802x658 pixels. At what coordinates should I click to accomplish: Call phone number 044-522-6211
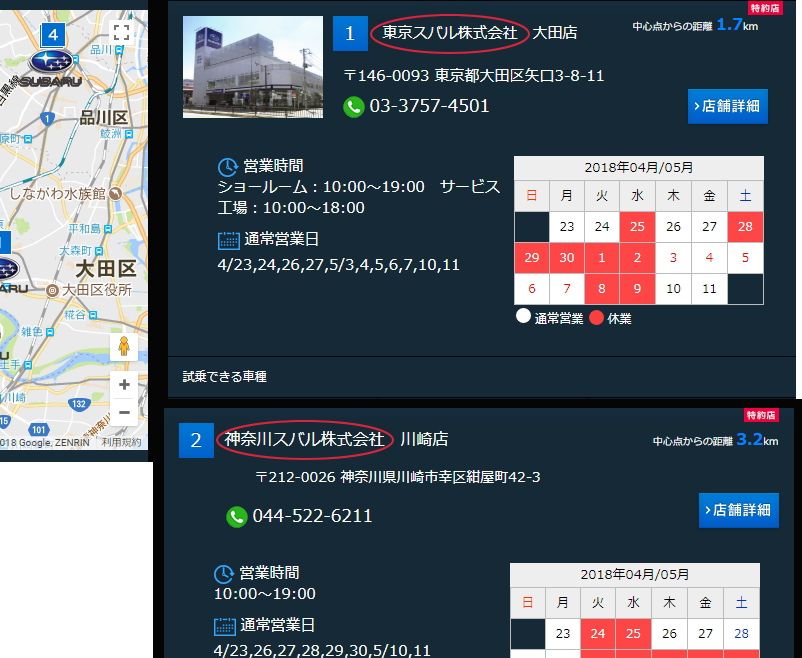(x=313, y=515)
